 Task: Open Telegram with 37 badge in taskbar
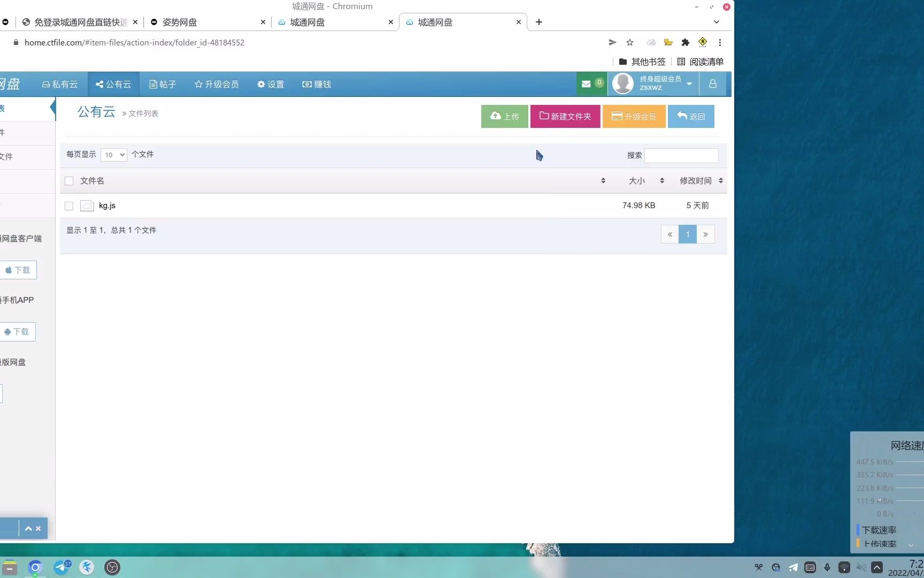pyautogui.click(x=61, y=567)
